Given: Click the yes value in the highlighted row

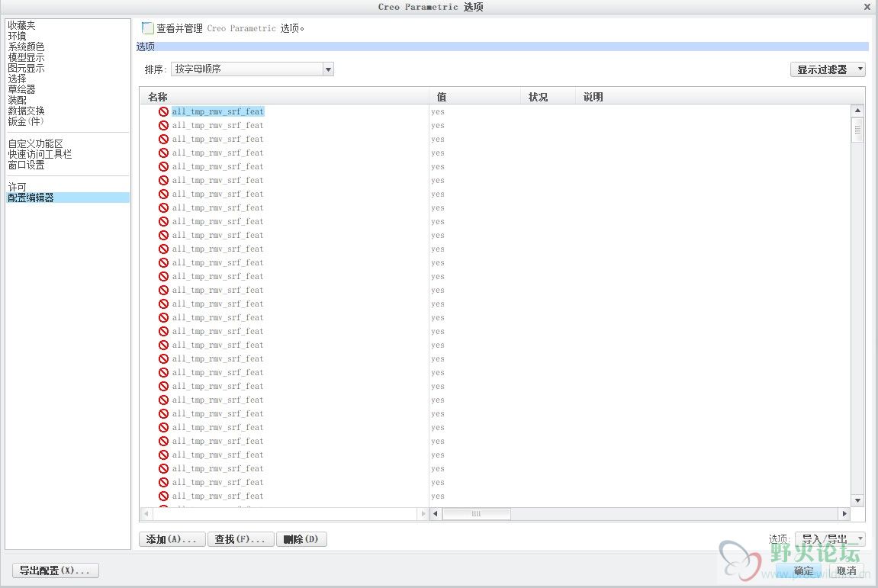Looking at the screenshot, I should [x=437, y=112].
